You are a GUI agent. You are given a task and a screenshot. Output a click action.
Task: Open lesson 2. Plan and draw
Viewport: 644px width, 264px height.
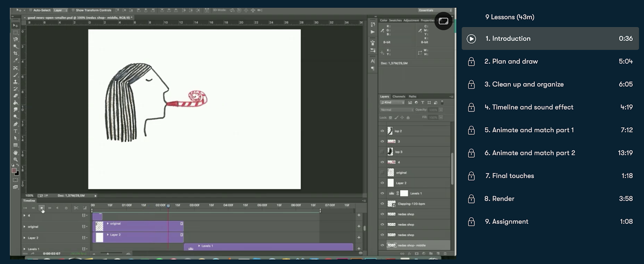[550, 61]
